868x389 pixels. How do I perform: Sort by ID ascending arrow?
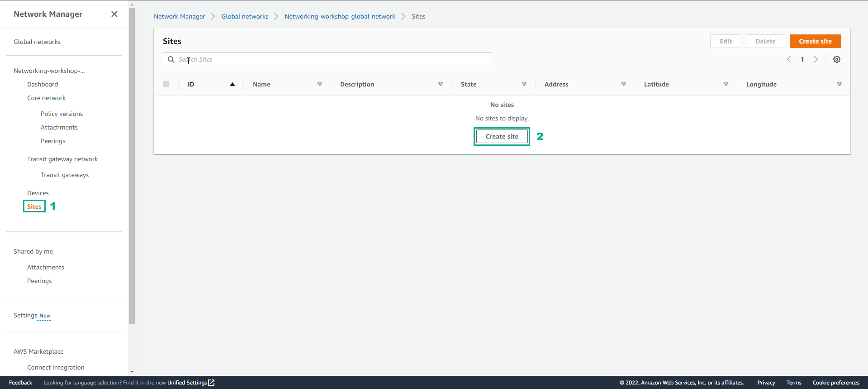(232, 84)
